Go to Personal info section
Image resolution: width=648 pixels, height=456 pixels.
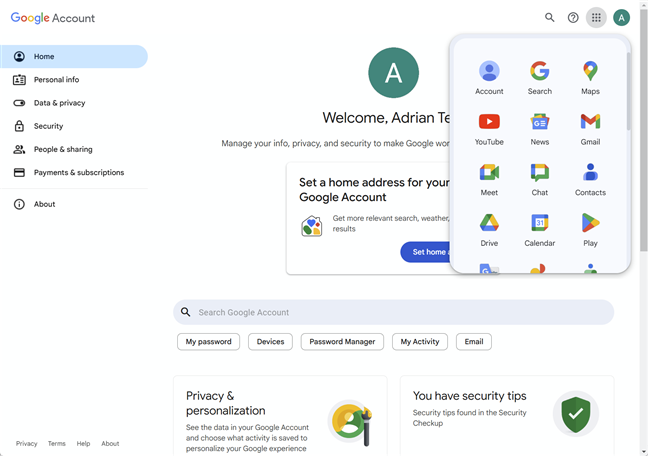point(56,80)
